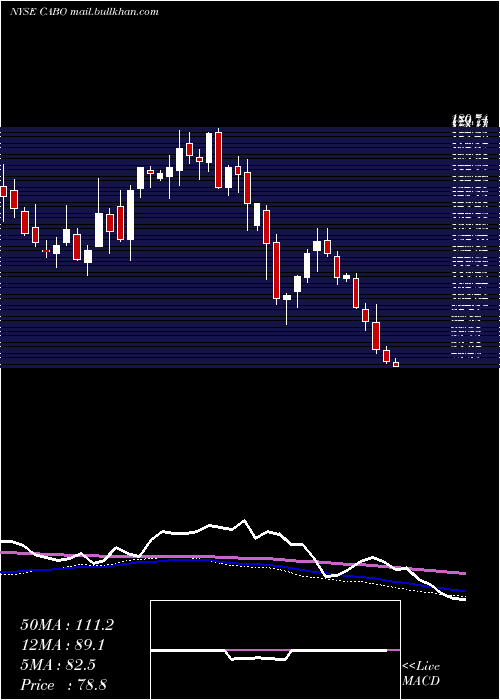Click the last small red candlestick
Image resolution: width=500 pixels, height=700 pixels.
(396, 364)
